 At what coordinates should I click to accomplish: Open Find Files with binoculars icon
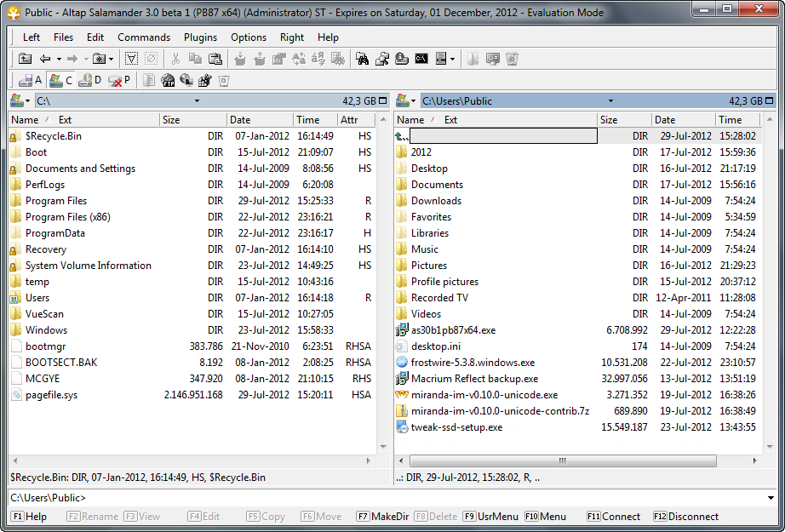click(363, 59)
